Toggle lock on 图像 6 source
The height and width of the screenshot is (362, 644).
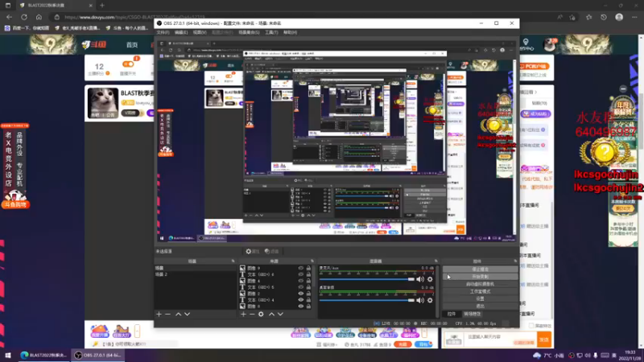click(308, 306)
